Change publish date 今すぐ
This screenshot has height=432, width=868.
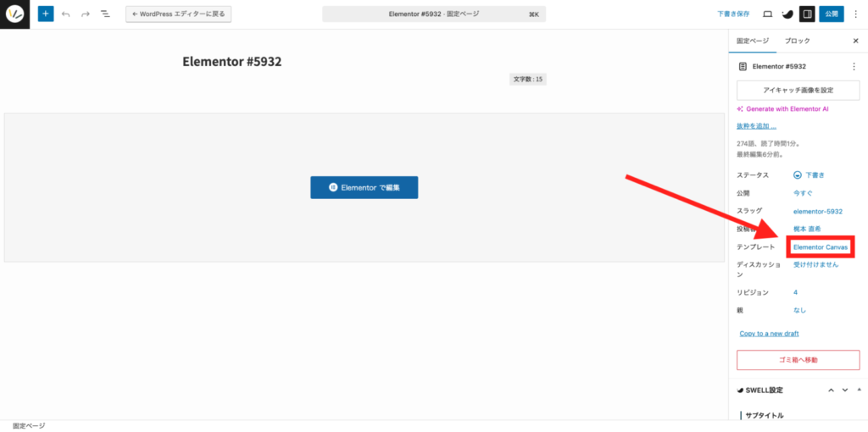(x=804, y=193)
